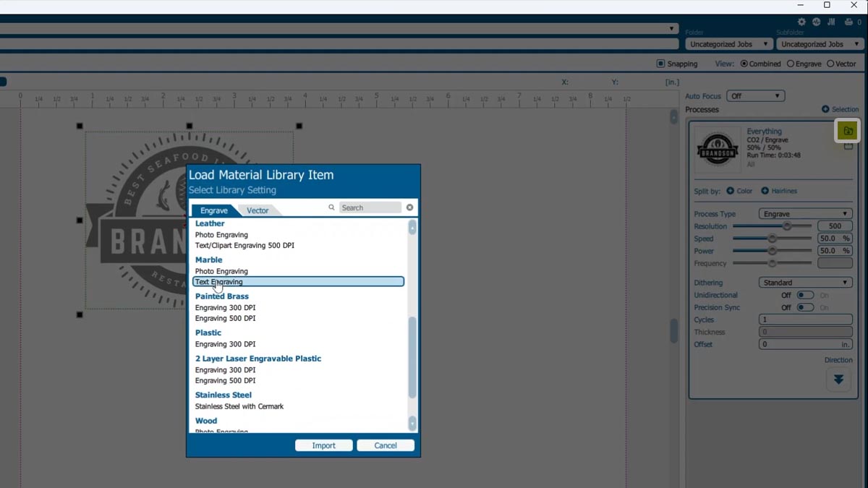Enable the Snapping checkbox
This screenshot has height=488, width=868.
[659, 64]
